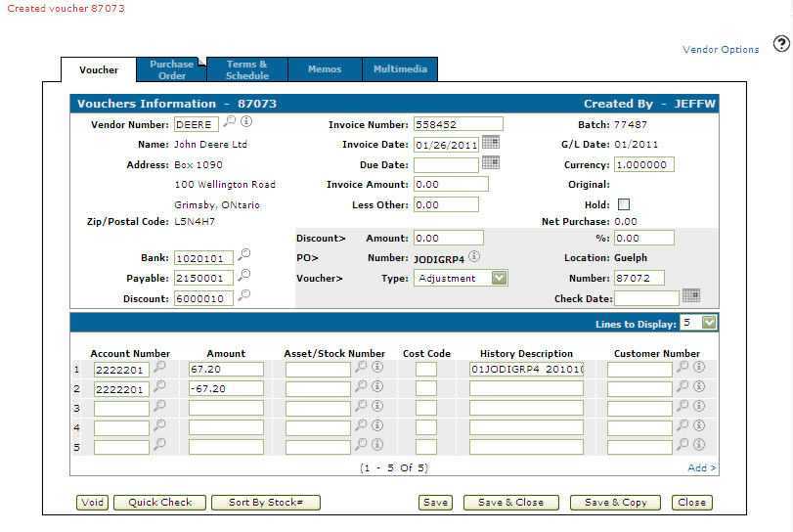Click the Close button
Viewport: 793px width, 532px height.
click(x=692, y=502)
